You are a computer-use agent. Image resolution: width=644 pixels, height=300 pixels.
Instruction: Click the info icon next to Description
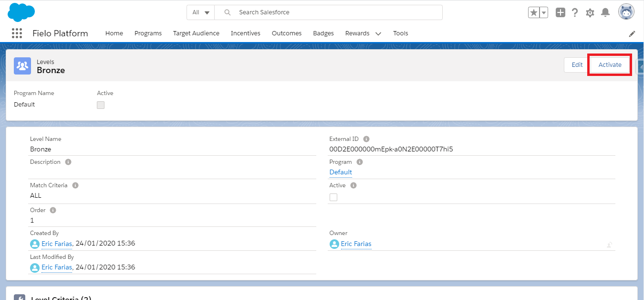[68, 162]
